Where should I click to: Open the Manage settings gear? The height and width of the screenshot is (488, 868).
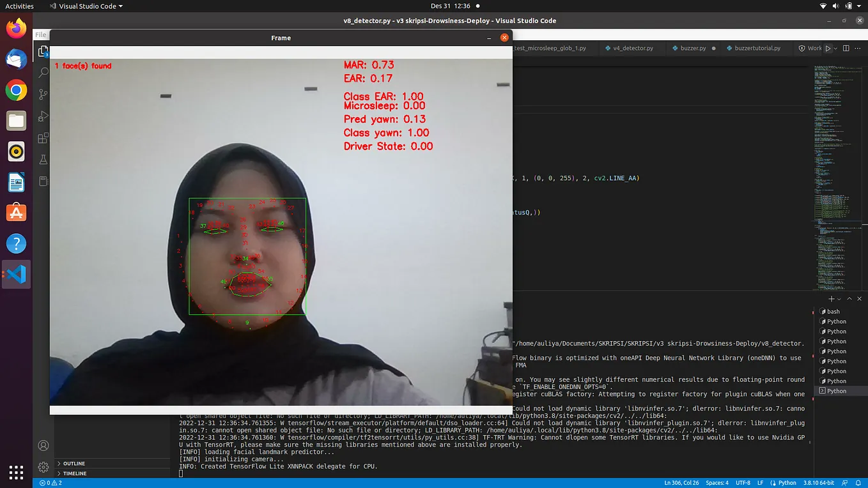point(43,467)
